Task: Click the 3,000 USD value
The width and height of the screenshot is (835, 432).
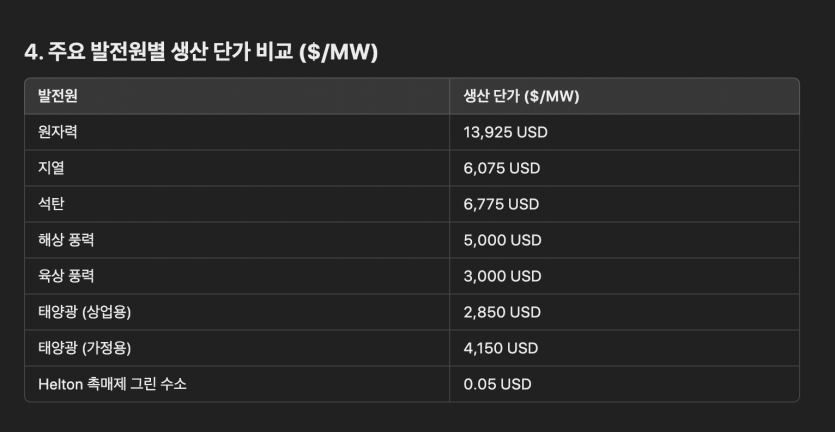Action: click(x=502, y=276)
